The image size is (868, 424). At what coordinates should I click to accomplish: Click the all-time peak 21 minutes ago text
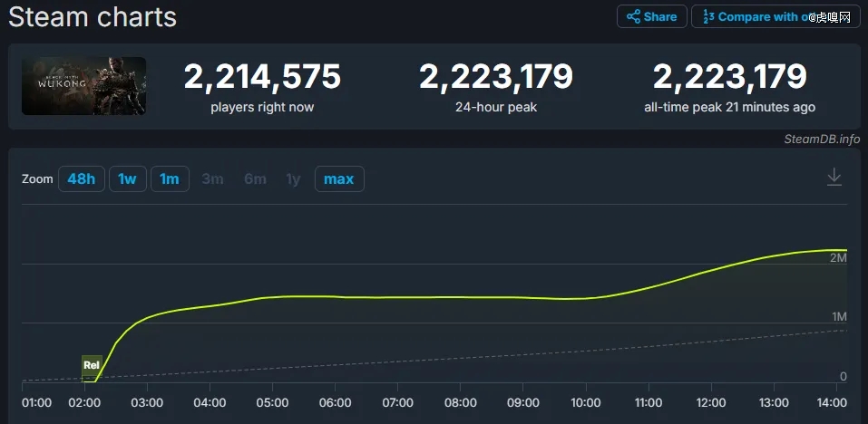(729, 107)
